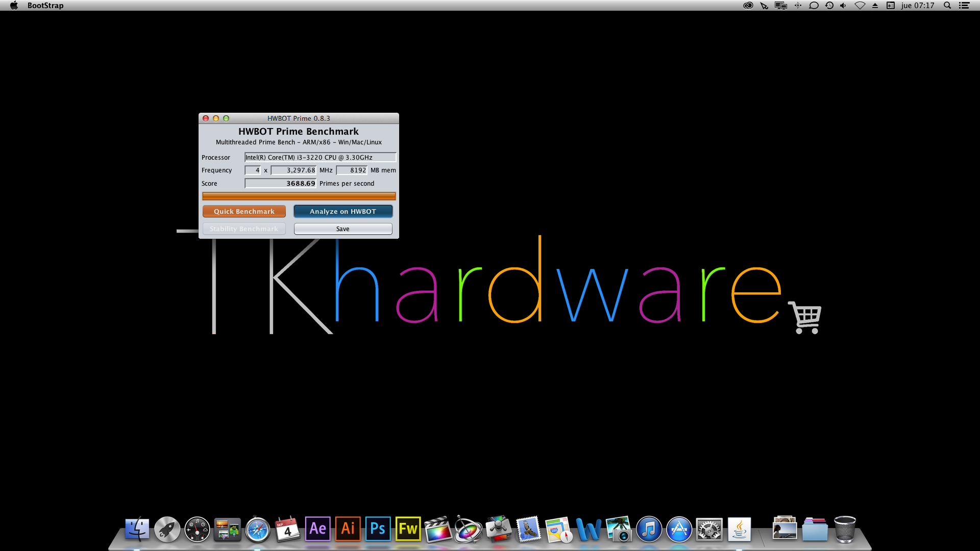
Task: Open System Preferences gear in dock
Action: click(709, 529)
